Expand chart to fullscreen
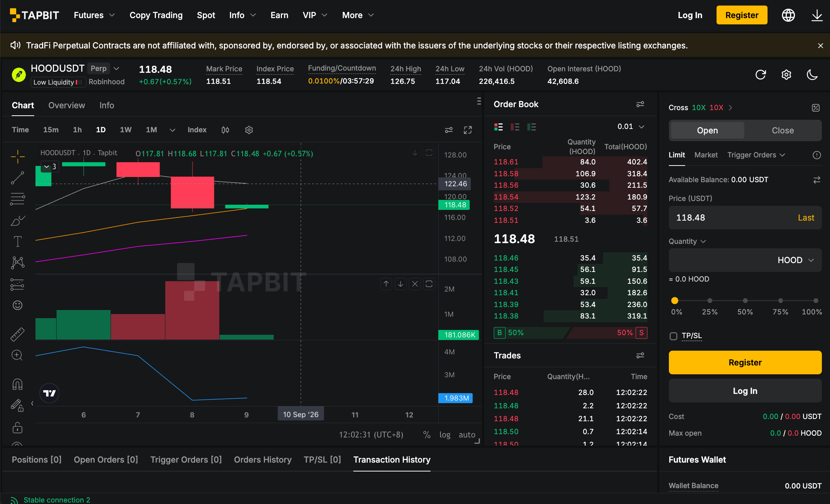Viewport: 830px width, 504px height. [468, 130]
